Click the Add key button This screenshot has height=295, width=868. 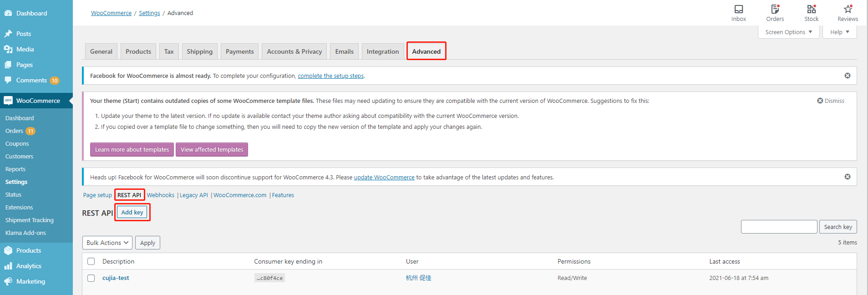click(132, 213)
